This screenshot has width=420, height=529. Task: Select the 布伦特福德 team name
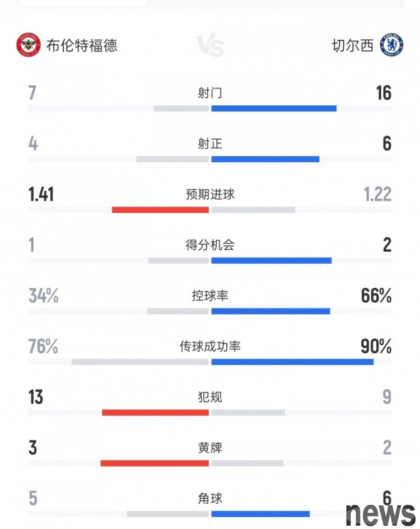point(82,45)
